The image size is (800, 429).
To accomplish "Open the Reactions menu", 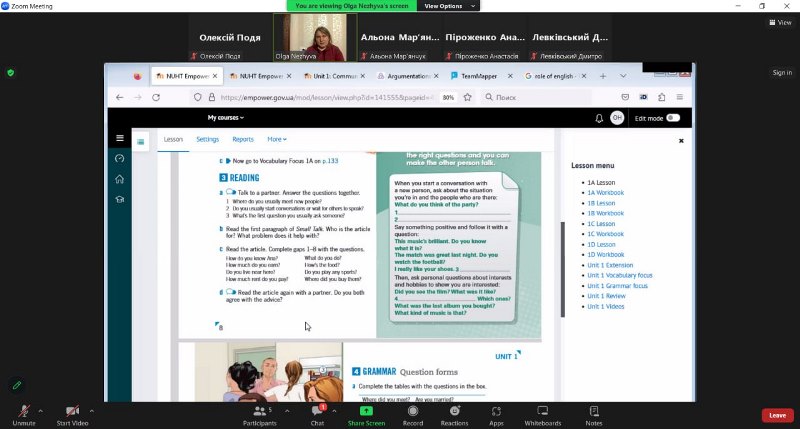I will point(455,415).
